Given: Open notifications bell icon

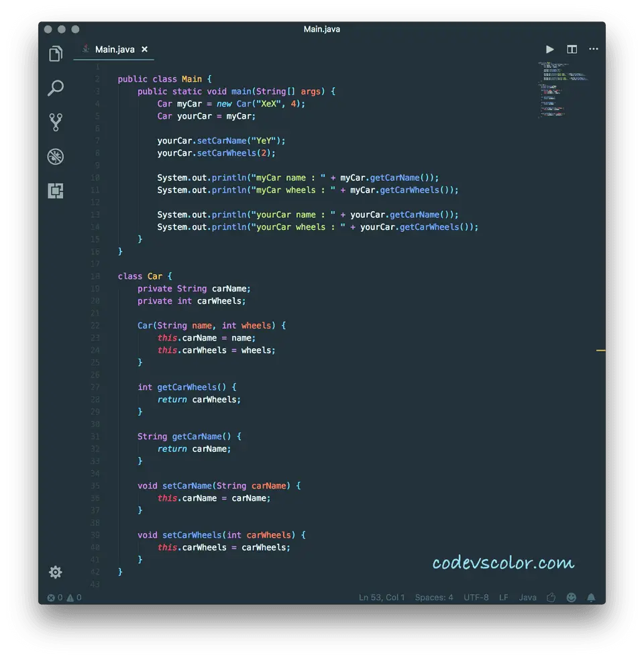Looking at the screenshot, I should 591,597.
